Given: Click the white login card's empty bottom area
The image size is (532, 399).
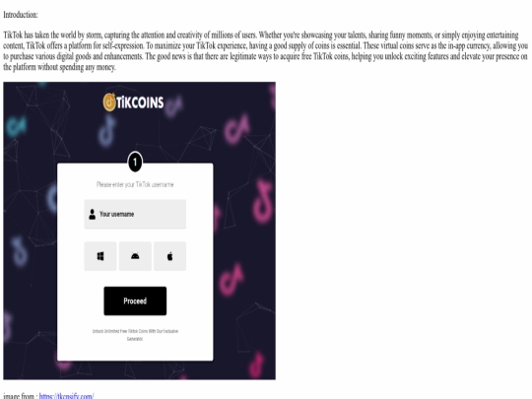Looking at the screenshot, I should (x=135, y=351).
